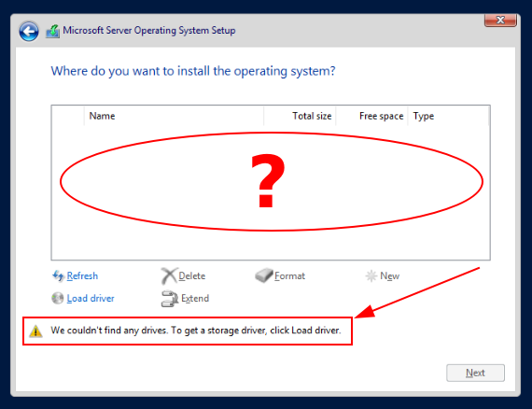The image size is (532, 409).
Task: Refresh the drive list
Action: point(82,276)
